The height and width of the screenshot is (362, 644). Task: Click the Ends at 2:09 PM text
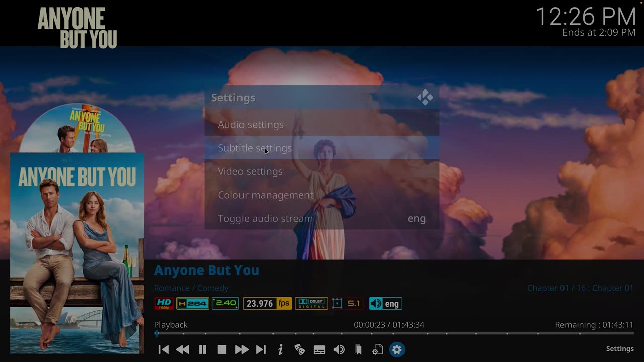point(599,32)
